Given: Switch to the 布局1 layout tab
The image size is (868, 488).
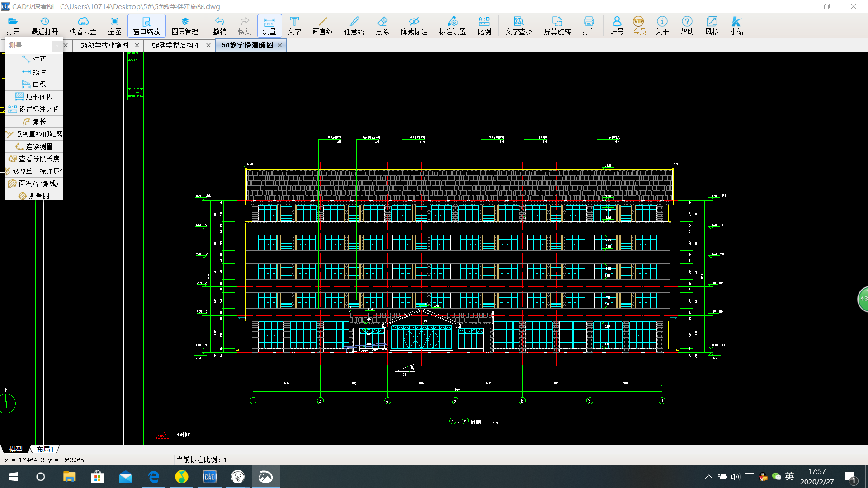Looking at the screenshot, I should click(45, 449).
